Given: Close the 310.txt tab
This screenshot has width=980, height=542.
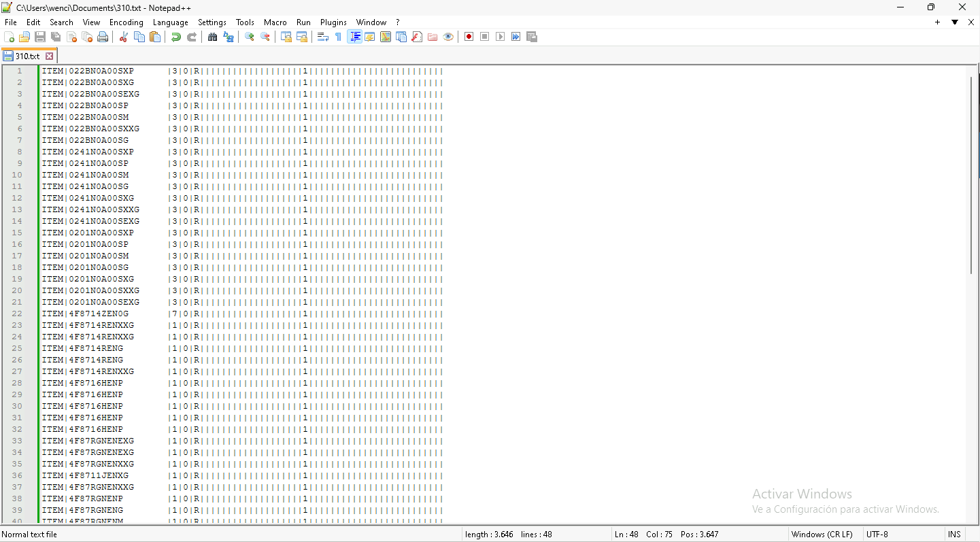Looking at the screenshot, I should [x=49, y=56].
